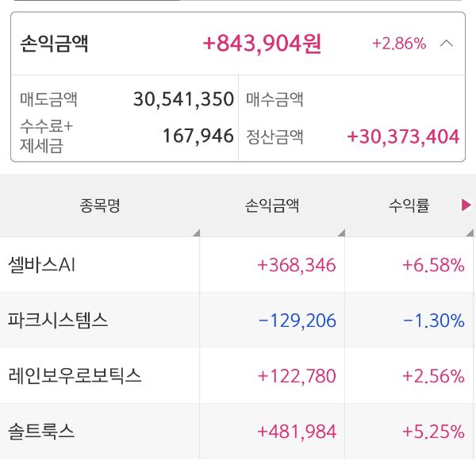Click 파크시스템스 loss amount −129,206
This screenshot has height=476, width=476.
[297, 321]
